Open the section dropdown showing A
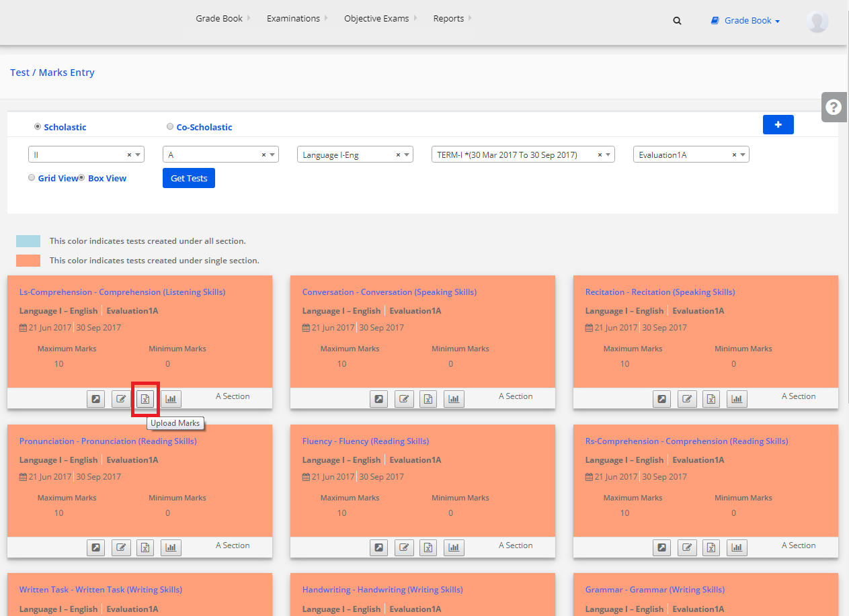The height and width of the screenshot is (616, 849). (x=220, y=155)
